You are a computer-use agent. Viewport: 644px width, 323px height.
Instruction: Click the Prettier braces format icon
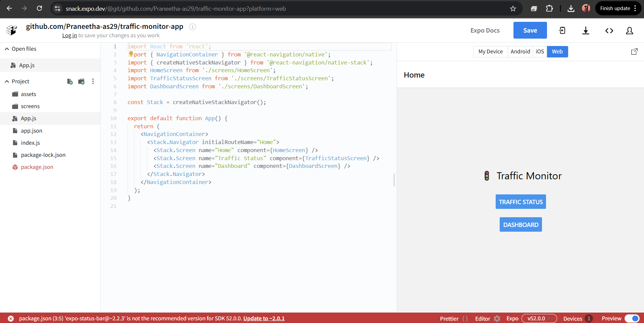465,319
